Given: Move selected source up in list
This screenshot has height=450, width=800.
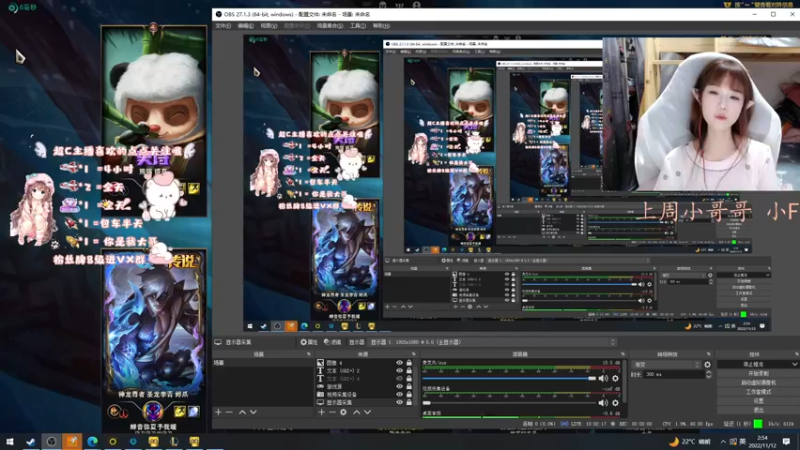Looking at the screenshot, I should point(357,412).
